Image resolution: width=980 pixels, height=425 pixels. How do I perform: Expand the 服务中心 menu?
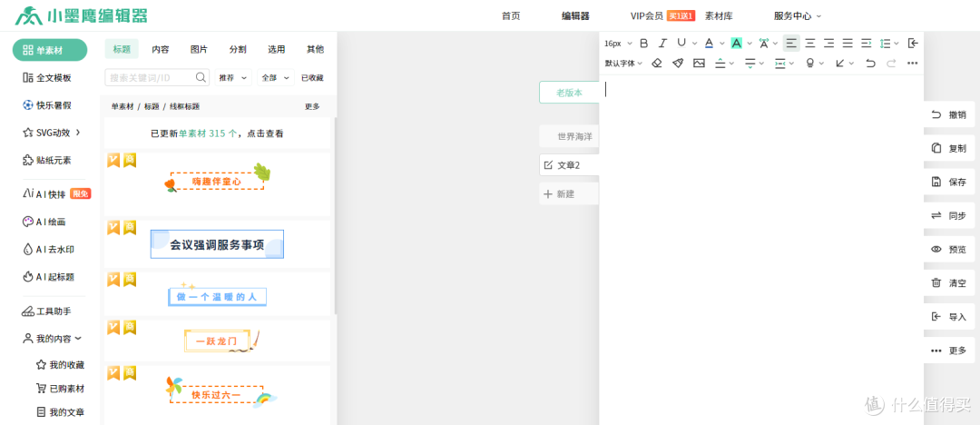[x=798, y=16]
